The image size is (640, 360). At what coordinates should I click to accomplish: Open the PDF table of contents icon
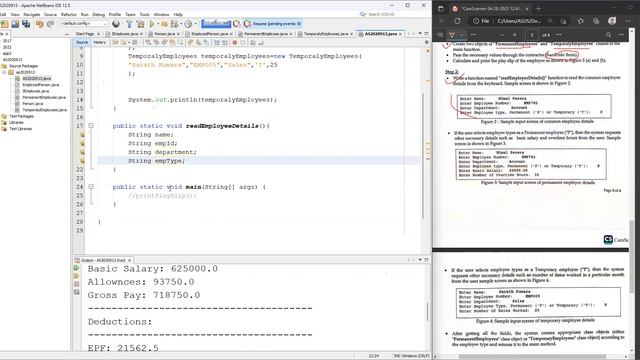point(440,35)
